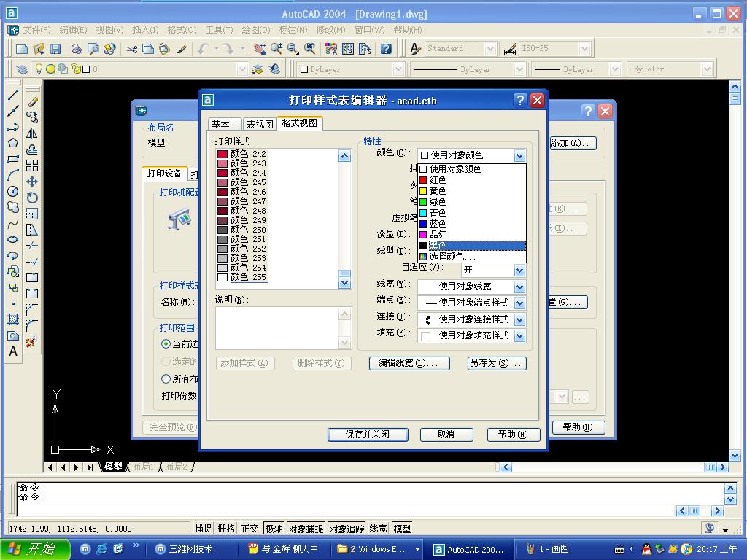Toggle 捕捉 snap in status bar
The image size is (747, 560).
(x=203, y=529)
